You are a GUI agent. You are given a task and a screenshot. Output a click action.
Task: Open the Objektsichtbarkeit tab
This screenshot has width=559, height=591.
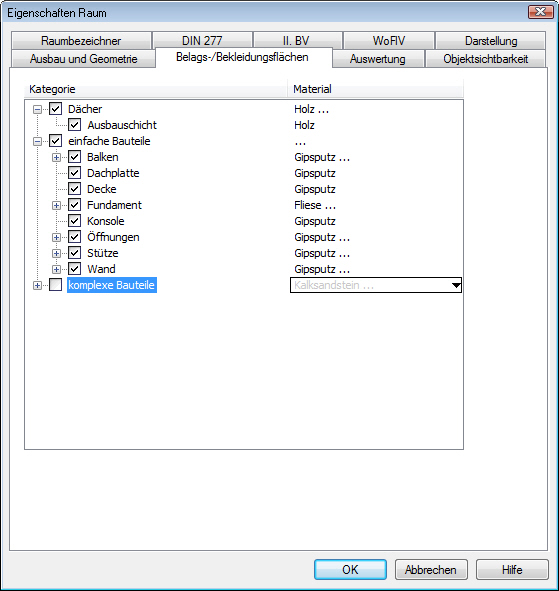click(485, 59)
